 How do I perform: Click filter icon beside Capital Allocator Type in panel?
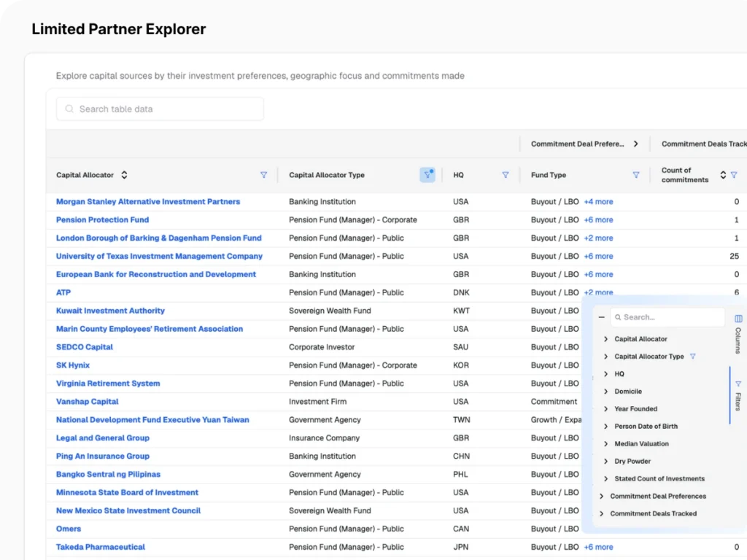[693, 356]
